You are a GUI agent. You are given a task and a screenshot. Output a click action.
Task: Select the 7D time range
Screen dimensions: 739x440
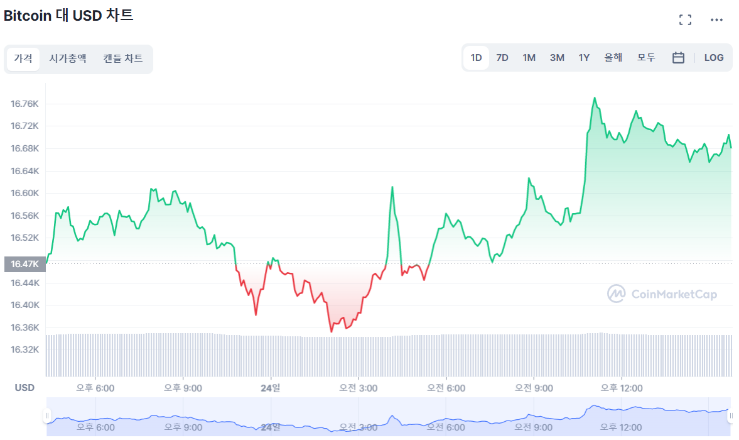pos(502,58)
